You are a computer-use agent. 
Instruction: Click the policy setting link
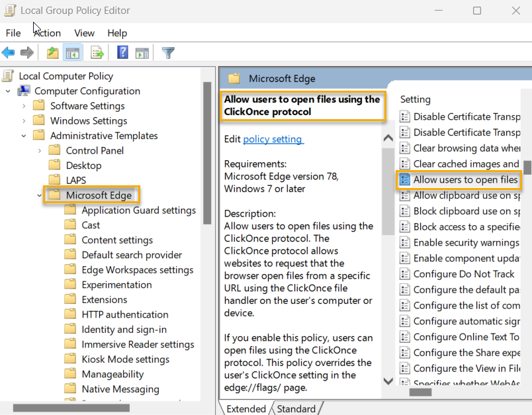click(273, 139)
